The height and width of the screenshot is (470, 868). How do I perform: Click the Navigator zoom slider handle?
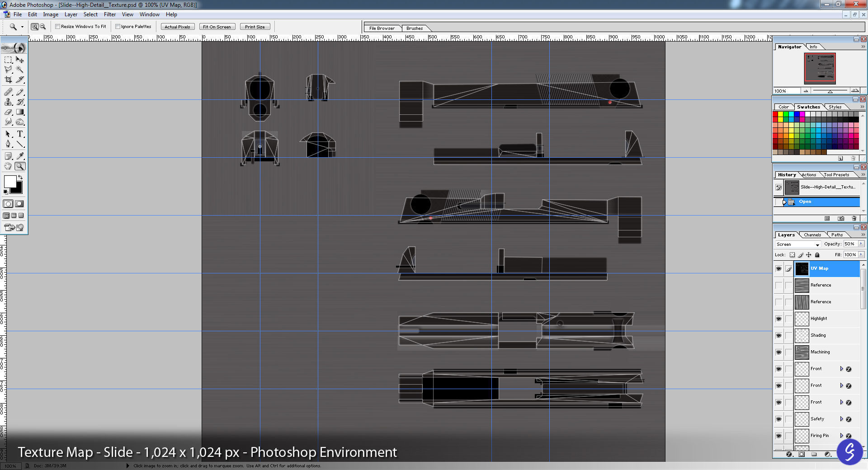(830, 91)
